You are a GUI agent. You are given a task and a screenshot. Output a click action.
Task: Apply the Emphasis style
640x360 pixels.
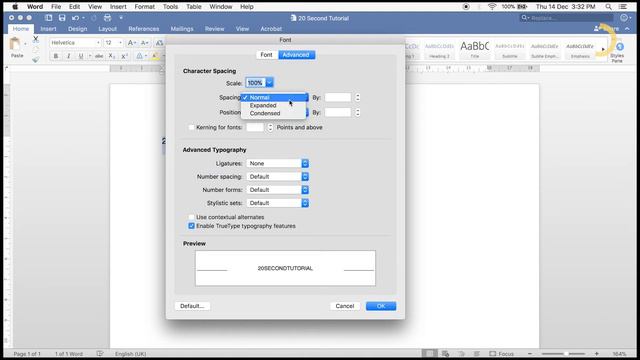(x=580, y=50)
